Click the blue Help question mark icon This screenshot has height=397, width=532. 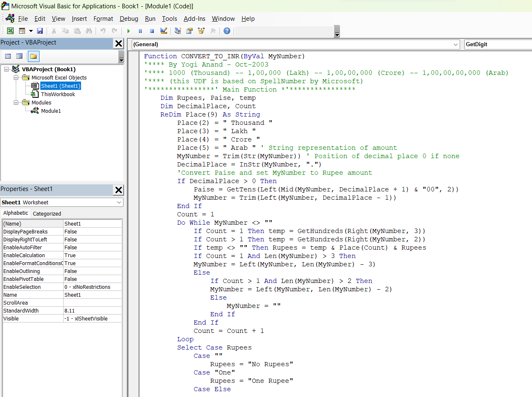tap(227, 31)
